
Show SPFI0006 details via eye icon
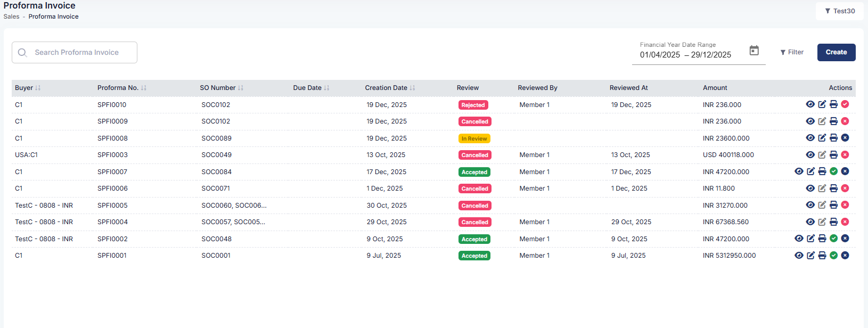pyautogui.click(x=810, y=188)
